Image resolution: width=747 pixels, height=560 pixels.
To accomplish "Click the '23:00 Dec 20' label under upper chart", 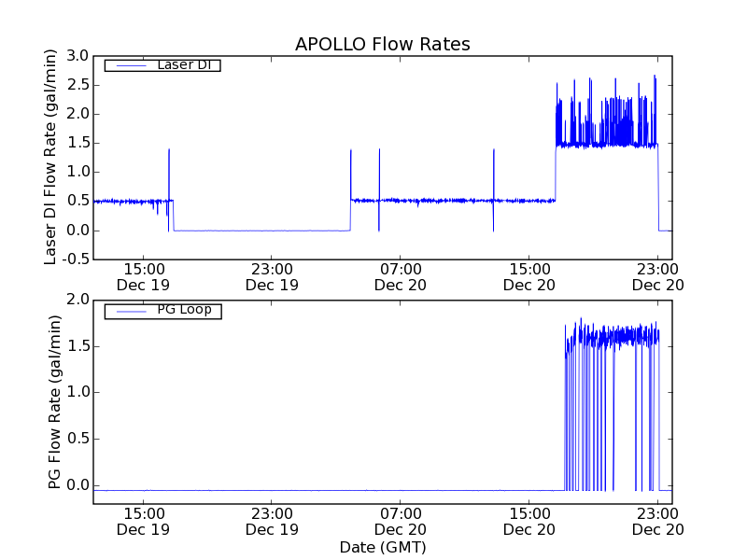I will (x=658, y=277).
